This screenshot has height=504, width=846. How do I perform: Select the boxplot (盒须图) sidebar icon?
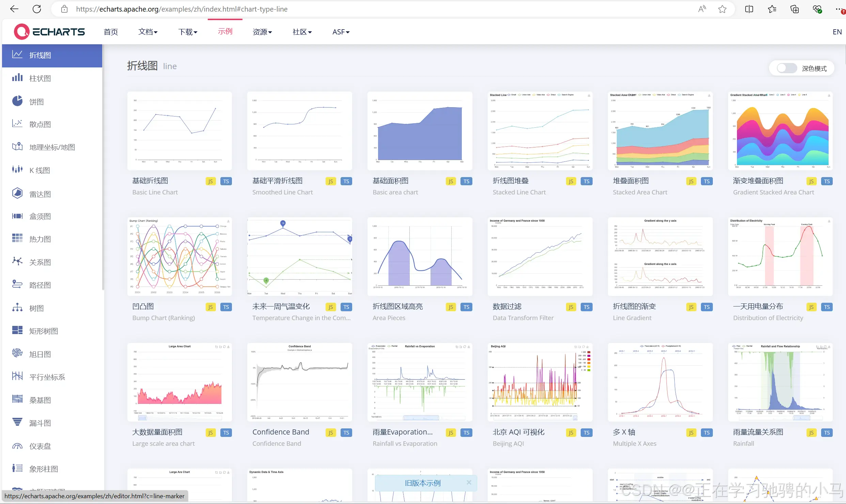(17, 216)
